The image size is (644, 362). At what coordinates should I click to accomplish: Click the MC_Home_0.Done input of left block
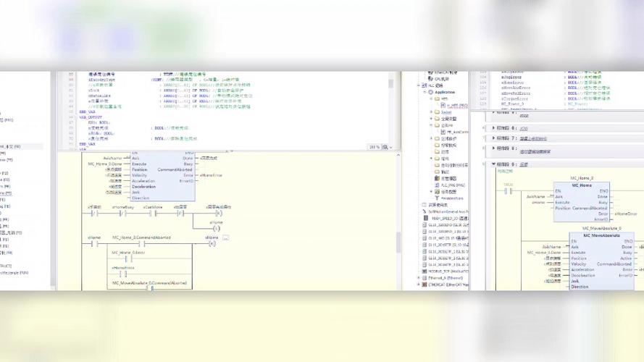tap(105, 164)
